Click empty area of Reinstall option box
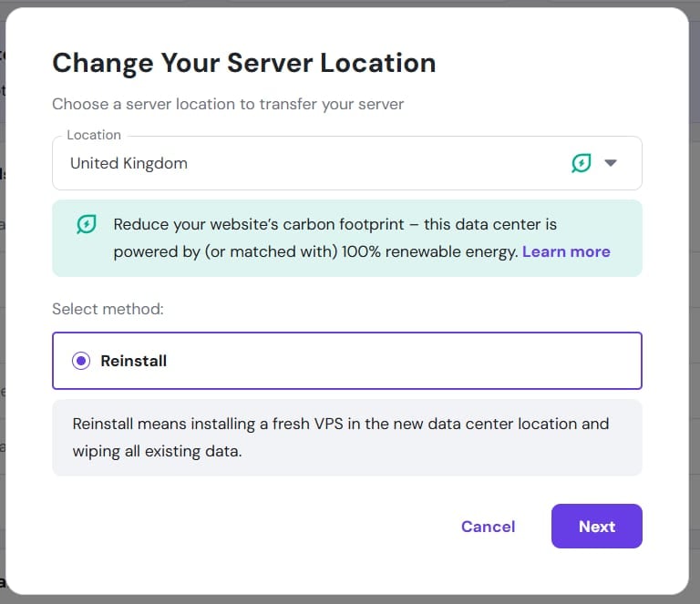This screenshot has width=700, height=604. [402, 361]
